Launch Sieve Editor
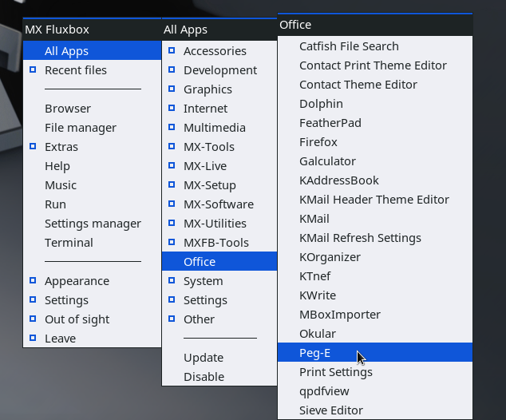Screen dimensions: 506x420 pos(375,410)
